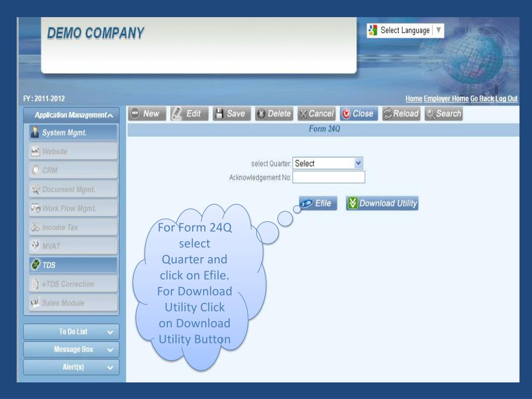
Task: Expand the Message Box panel
Action: [x=71, y=350]
